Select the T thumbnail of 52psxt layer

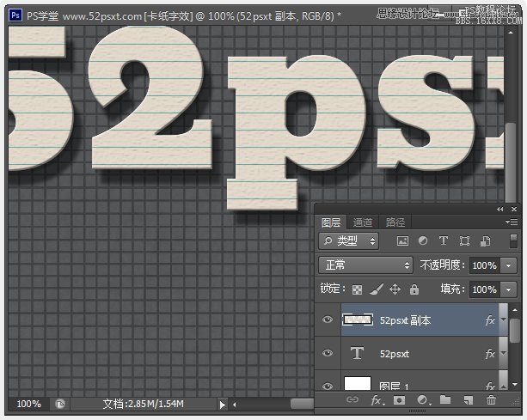point(357,353)
